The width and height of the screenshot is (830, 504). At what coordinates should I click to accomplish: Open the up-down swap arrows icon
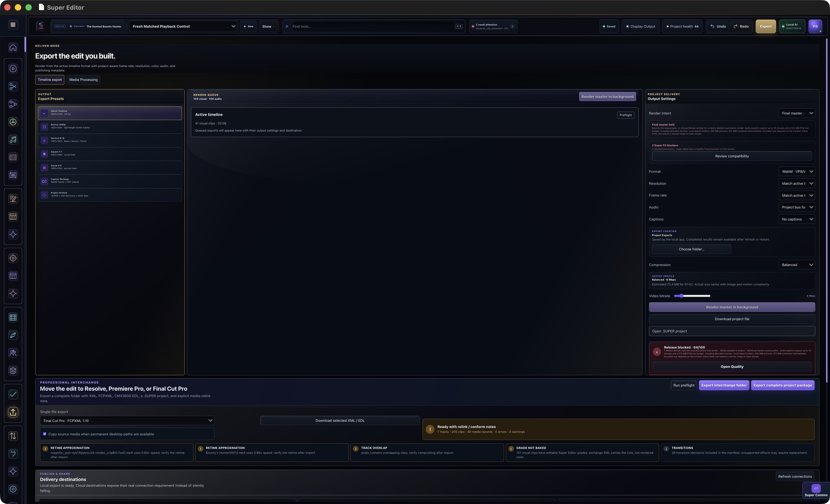coord(13,436)
